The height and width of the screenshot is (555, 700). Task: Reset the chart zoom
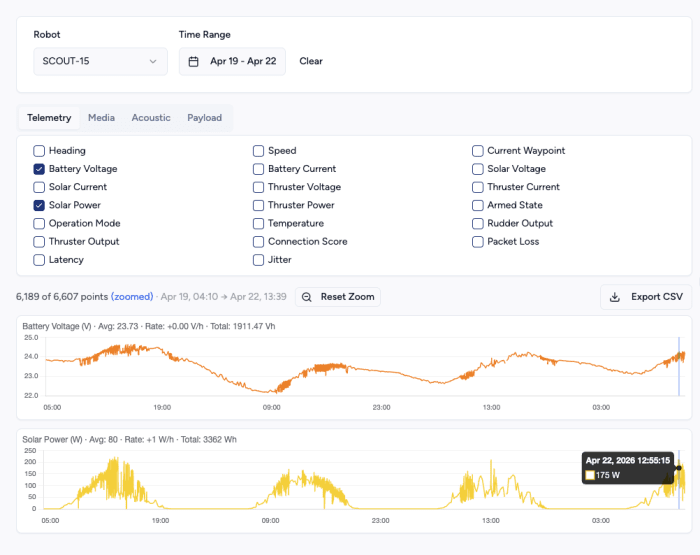pos(338,297)
